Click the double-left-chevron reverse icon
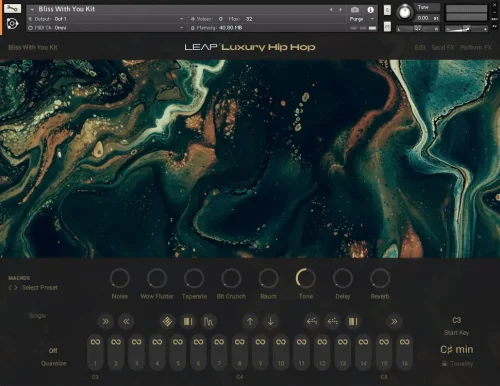500x386 pixels. (x=126, y=321)
